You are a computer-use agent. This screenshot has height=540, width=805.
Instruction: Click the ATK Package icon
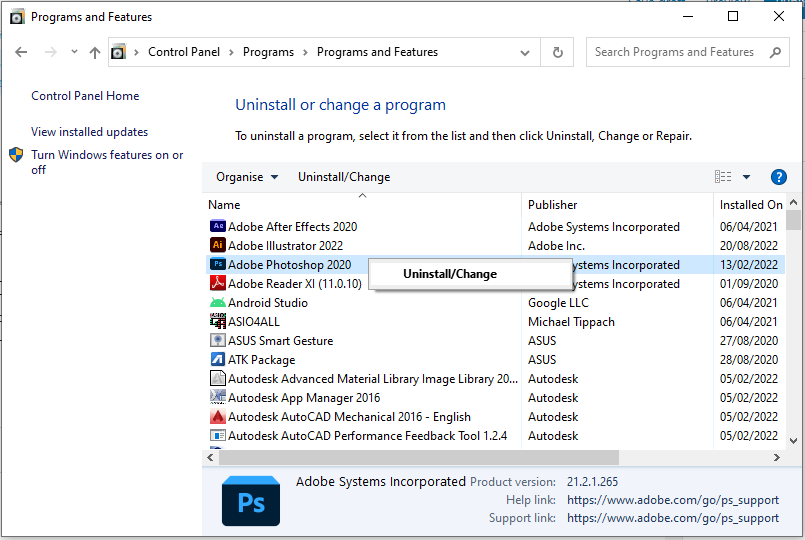(x=218, y=359)
